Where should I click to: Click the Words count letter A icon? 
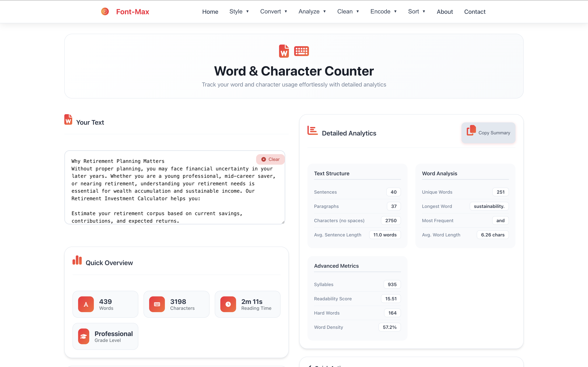click(x=86, y=304)
